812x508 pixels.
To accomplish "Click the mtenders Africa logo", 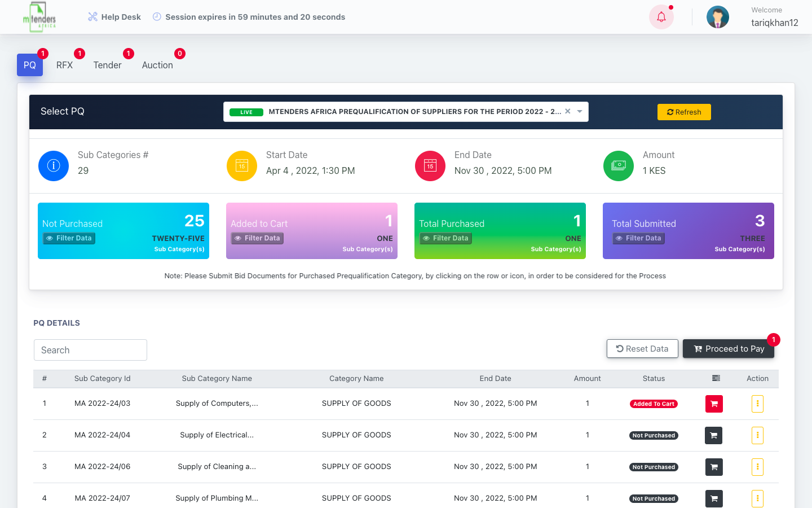I will pyautogui.click(x=40, y=17).
